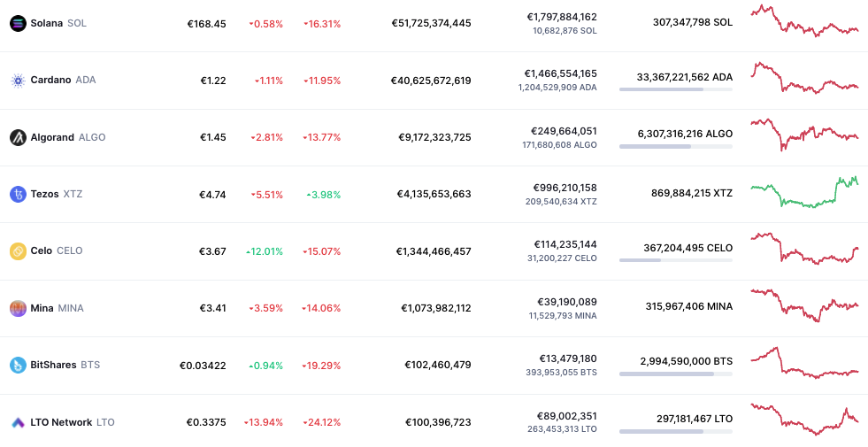Click Algorand price €1.45
The height and width of the screenshot is (447, 868).
[213, 137]
